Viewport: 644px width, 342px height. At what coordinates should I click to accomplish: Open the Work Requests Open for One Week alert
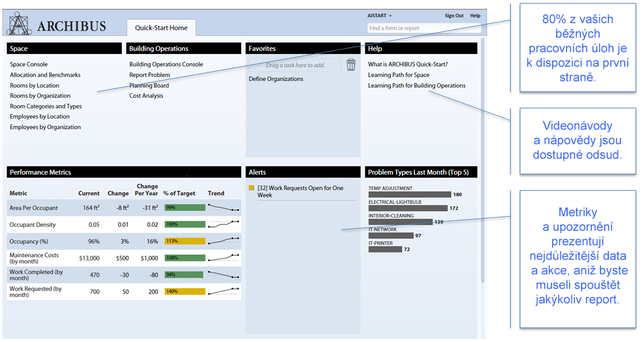[300, 191]
